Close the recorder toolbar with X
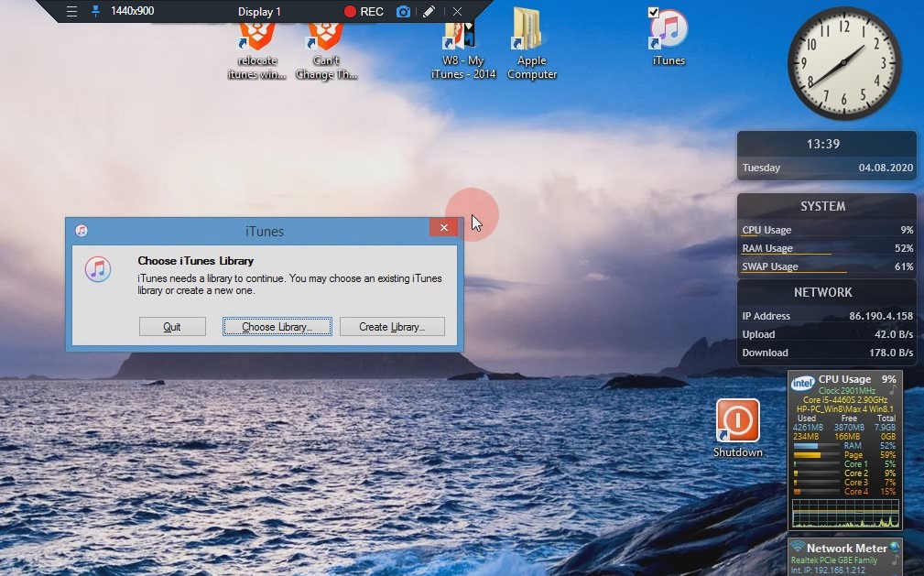Image resolution: width=924 pixels, height=576 pixels. point(457,11)
